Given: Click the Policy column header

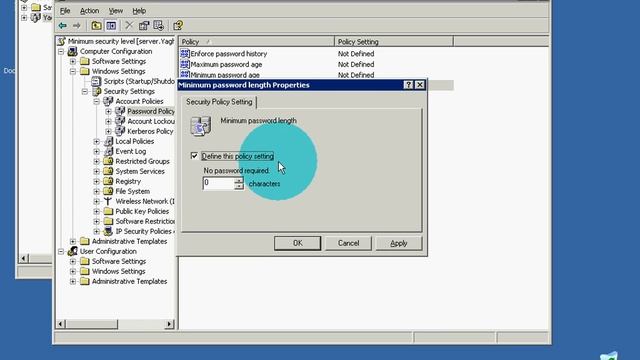Looking at the screenshot, I should pos(256,42).
